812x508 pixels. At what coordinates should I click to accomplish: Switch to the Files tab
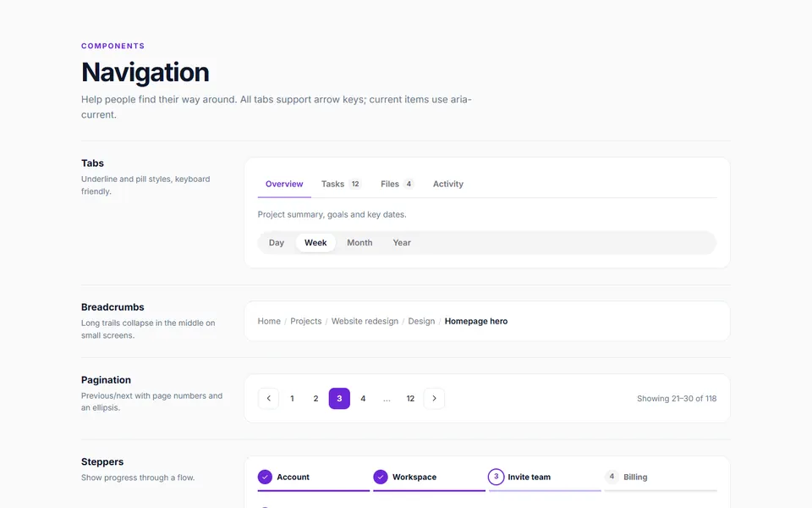point(397,184)
